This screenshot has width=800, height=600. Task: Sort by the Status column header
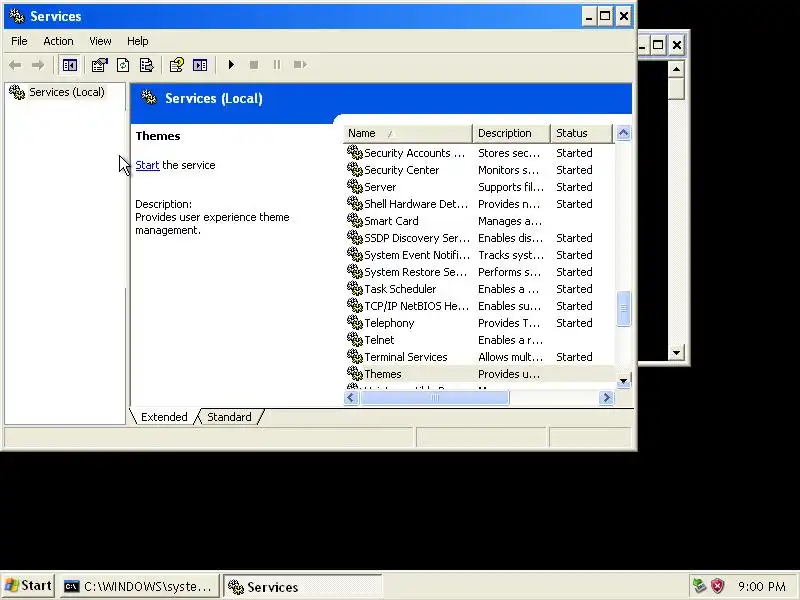tap(581, 133)
